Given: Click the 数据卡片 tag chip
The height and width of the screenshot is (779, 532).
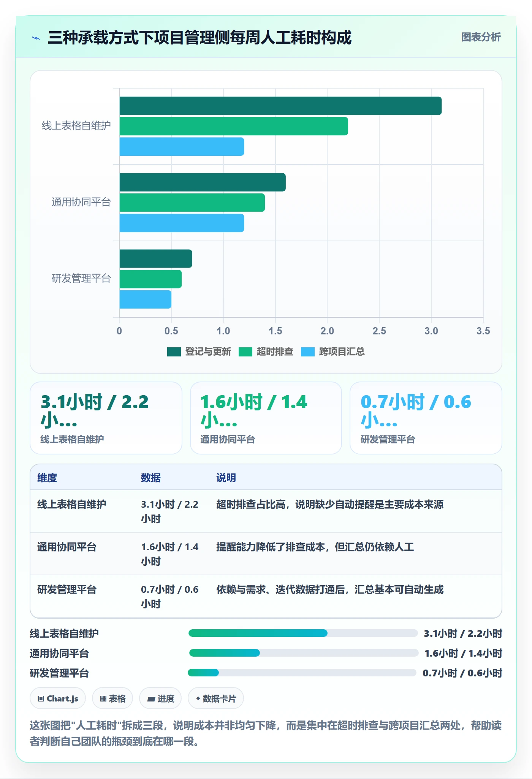Looking at the screenshot, I should pos(216,698).
